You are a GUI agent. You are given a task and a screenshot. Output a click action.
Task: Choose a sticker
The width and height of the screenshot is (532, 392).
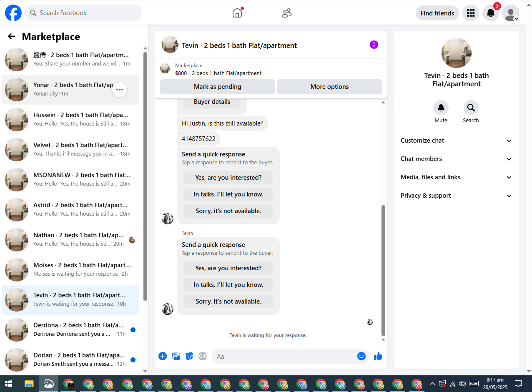(189, 356)
